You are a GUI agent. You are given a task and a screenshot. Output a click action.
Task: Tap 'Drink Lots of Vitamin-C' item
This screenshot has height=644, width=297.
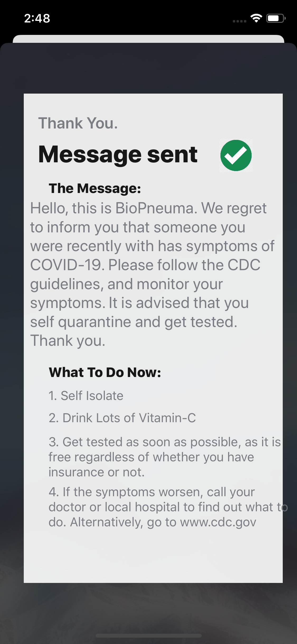coord(122,418)
